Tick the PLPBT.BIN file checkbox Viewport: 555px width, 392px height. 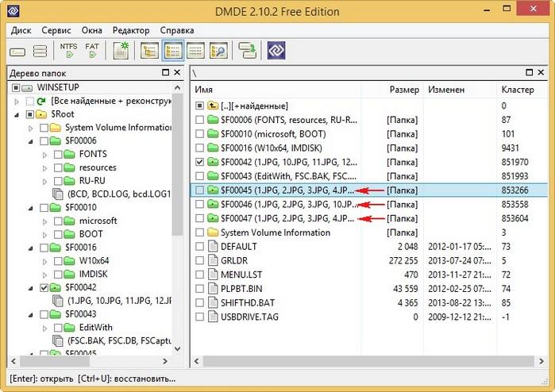tap(199, 289)
